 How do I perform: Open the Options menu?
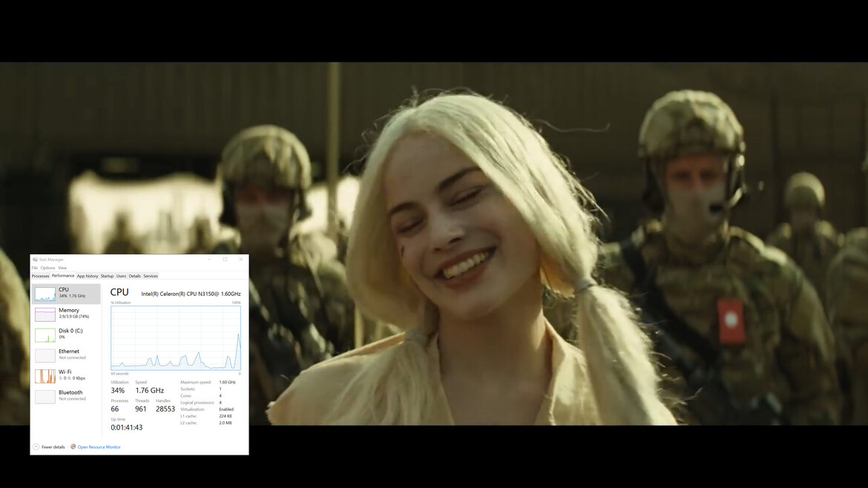pyautogui.click(x=47, y=268)
